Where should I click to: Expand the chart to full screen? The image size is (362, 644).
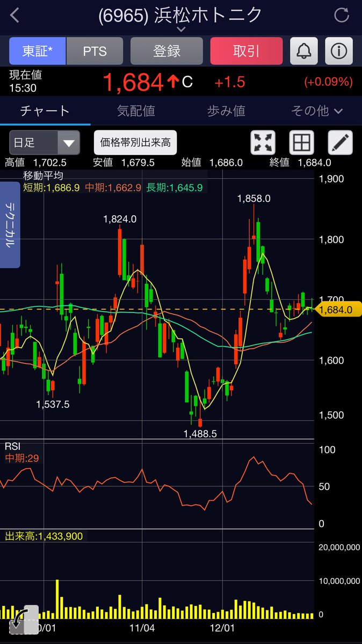coord(263,143)
